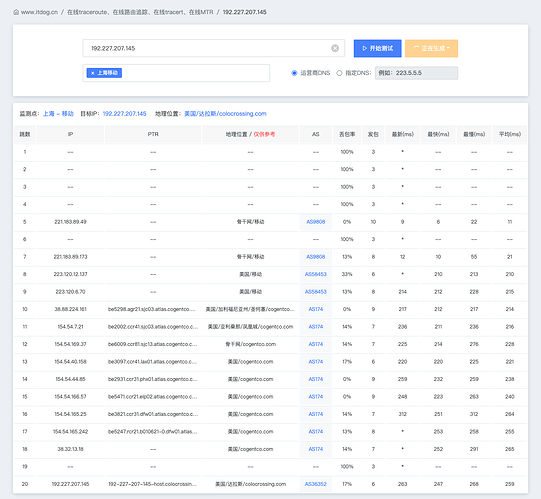Click the AS9808 link in hop 5
Viewport: 541px width, 499px height.
point(316,222)
